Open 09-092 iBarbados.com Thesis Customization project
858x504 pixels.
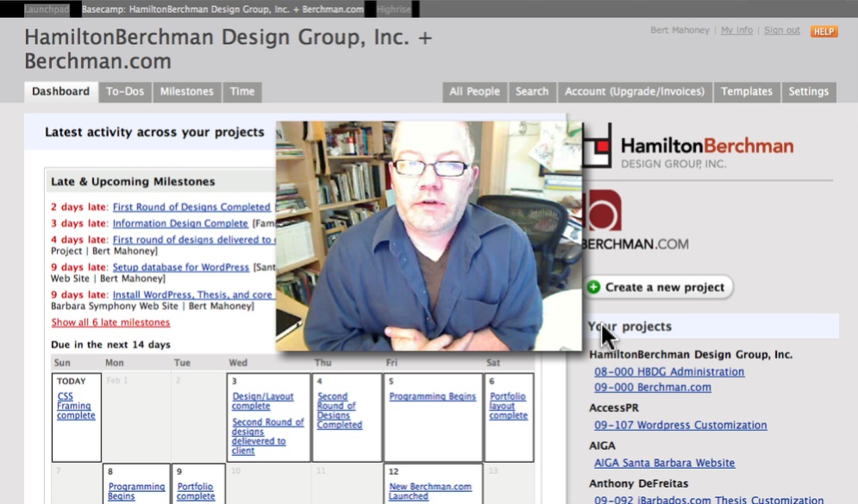(709, 500)
